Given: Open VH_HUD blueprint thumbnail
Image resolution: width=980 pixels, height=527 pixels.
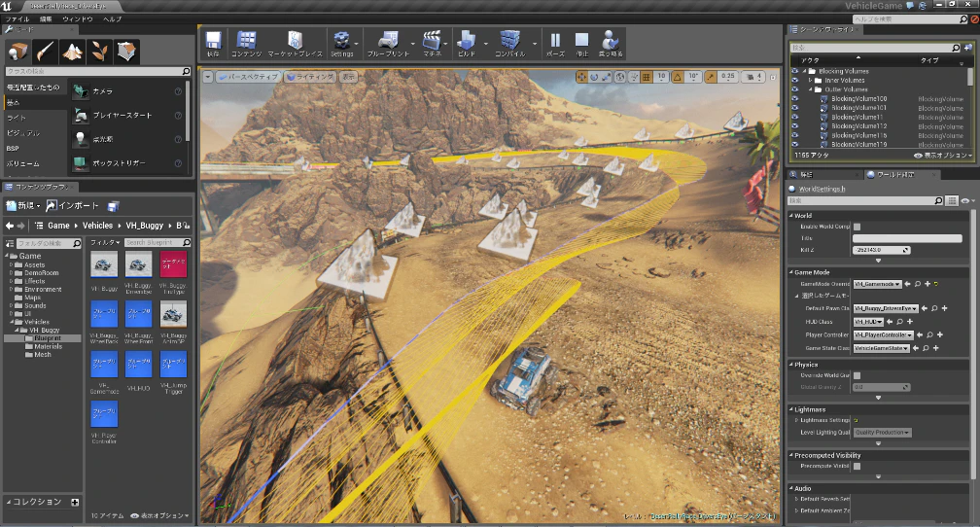Looking at the screenshot, I should (x=138, y=365).
